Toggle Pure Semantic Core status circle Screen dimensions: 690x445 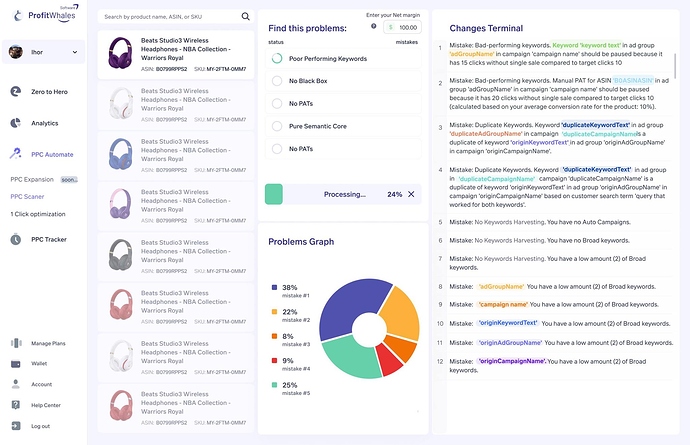click(x=277, y=126)
